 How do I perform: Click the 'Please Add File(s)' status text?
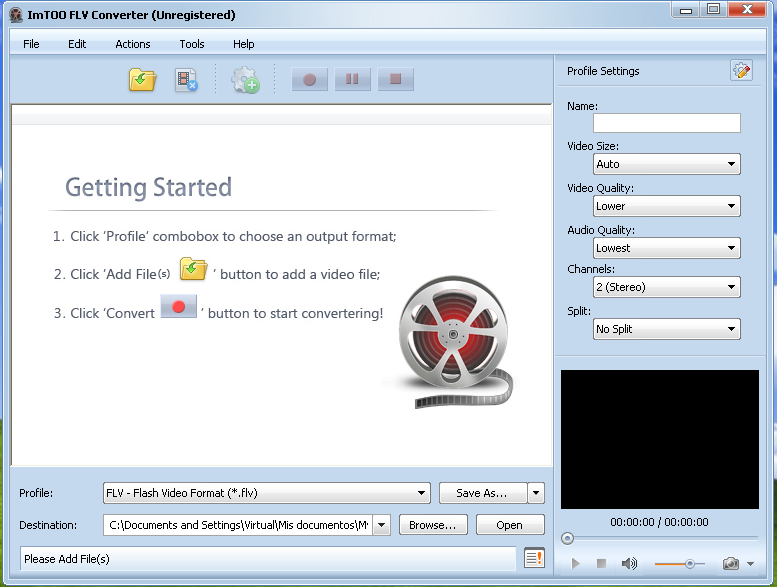tap(67, 559)
